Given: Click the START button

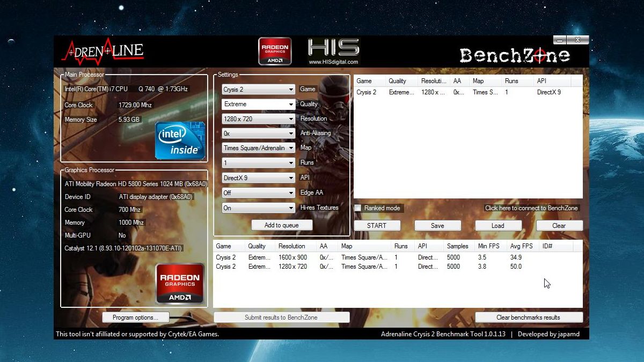Looking at the screenshot, I should coord(377,226).
